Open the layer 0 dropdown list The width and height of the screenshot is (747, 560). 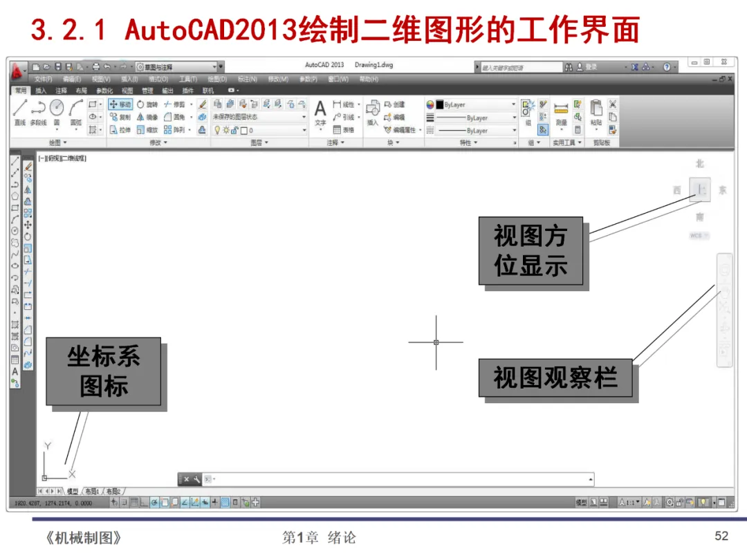pyautogui.click(x=259, y=130)
